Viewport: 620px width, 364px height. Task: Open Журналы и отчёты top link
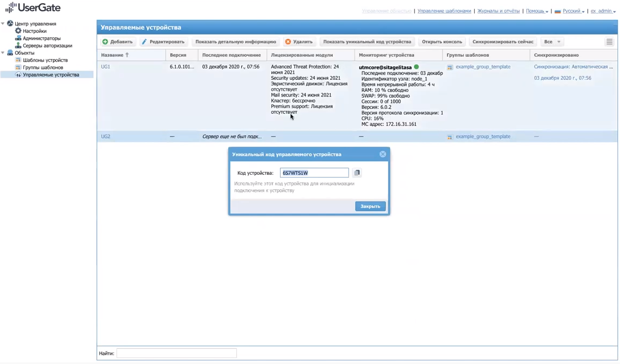click(498, 11)
